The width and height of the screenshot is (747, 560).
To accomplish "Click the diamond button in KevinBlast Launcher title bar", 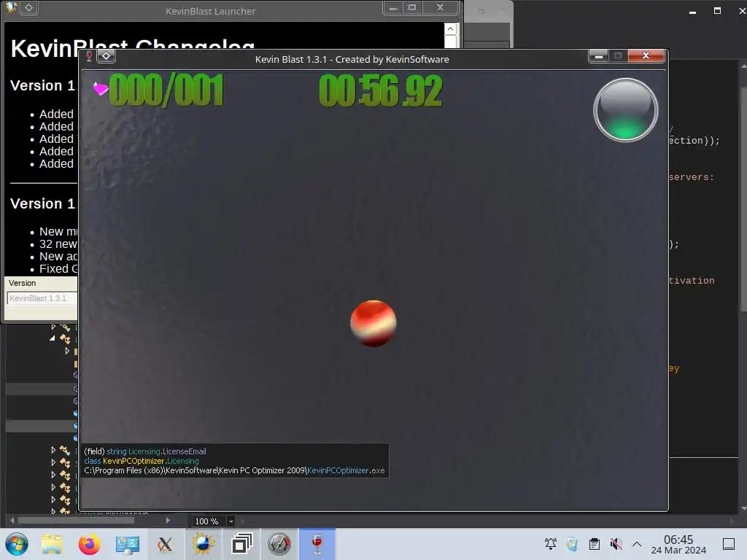I will click(28, 7).
